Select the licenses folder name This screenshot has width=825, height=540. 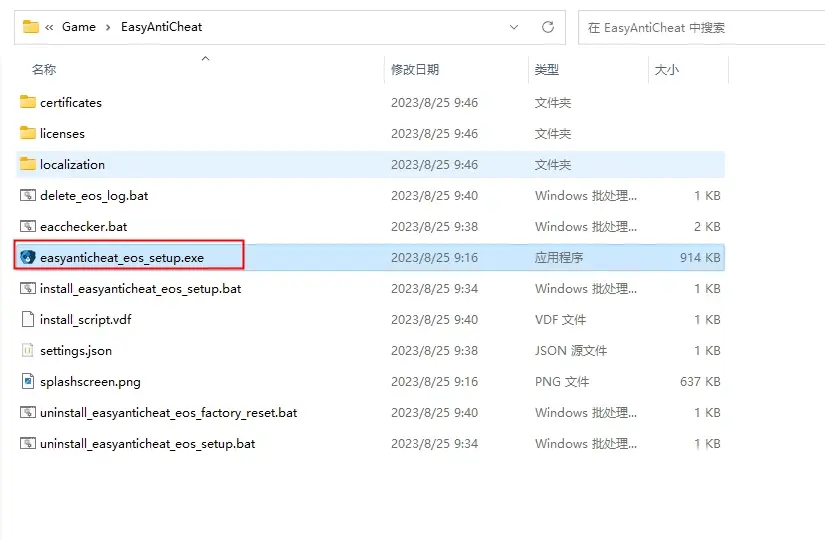62,134
